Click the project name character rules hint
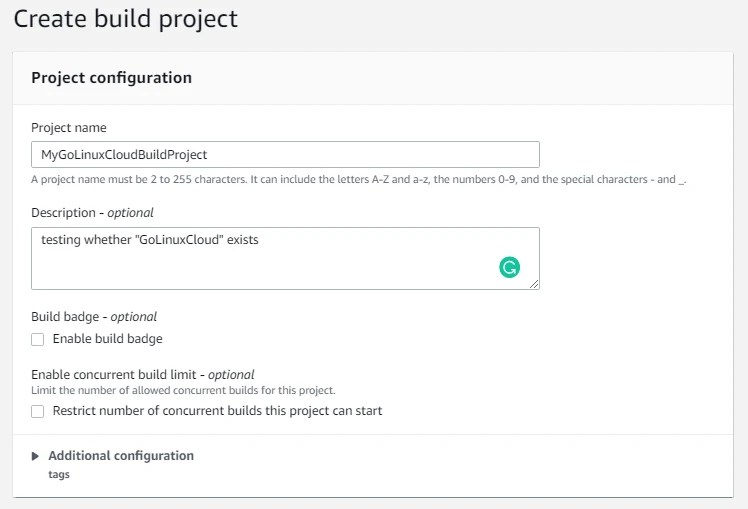This screenshot has height=509, width=748. 358,180
